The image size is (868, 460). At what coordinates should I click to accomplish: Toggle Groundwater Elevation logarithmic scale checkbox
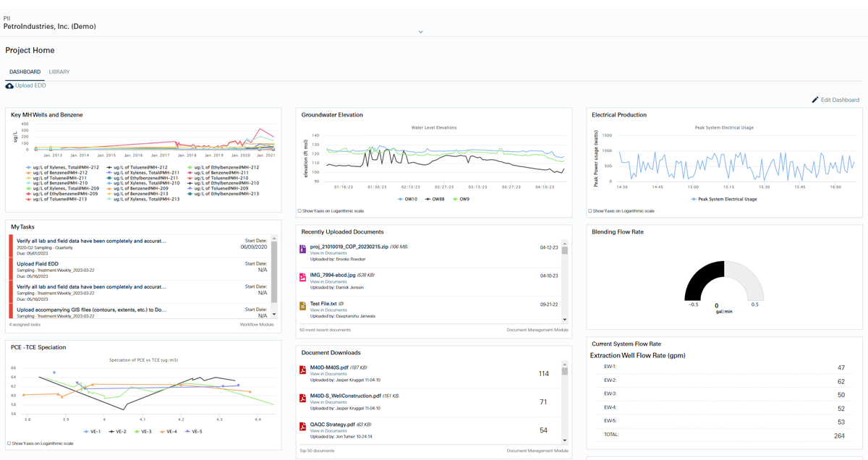point(300,211)
